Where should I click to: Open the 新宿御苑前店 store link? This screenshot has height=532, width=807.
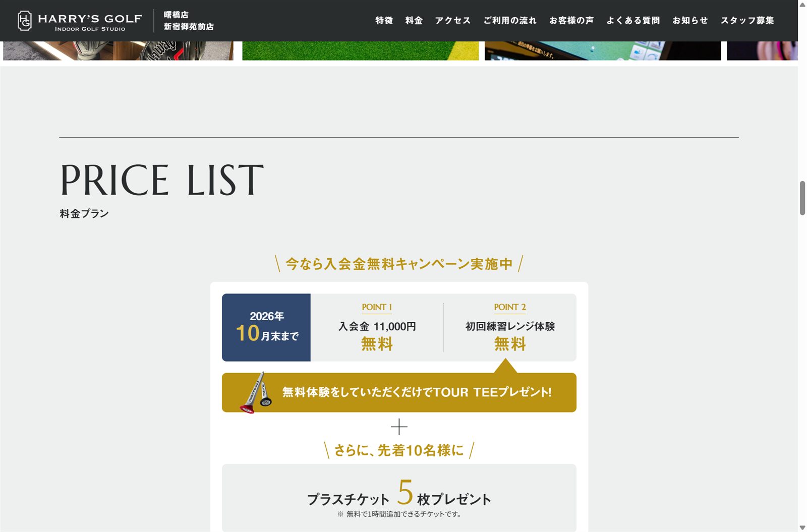coord(189,27)
